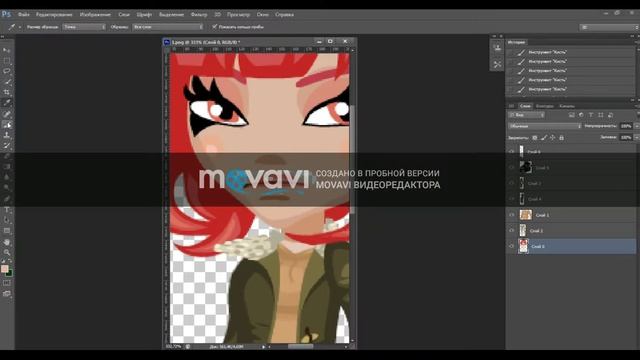
Task: Select the Horizontal Type tool
Action: click(7, 210)
